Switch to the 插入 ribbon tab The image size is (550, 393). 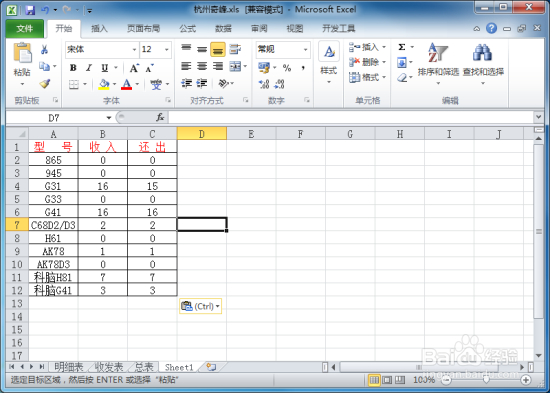pyautogui.click(x=99, y=28)
